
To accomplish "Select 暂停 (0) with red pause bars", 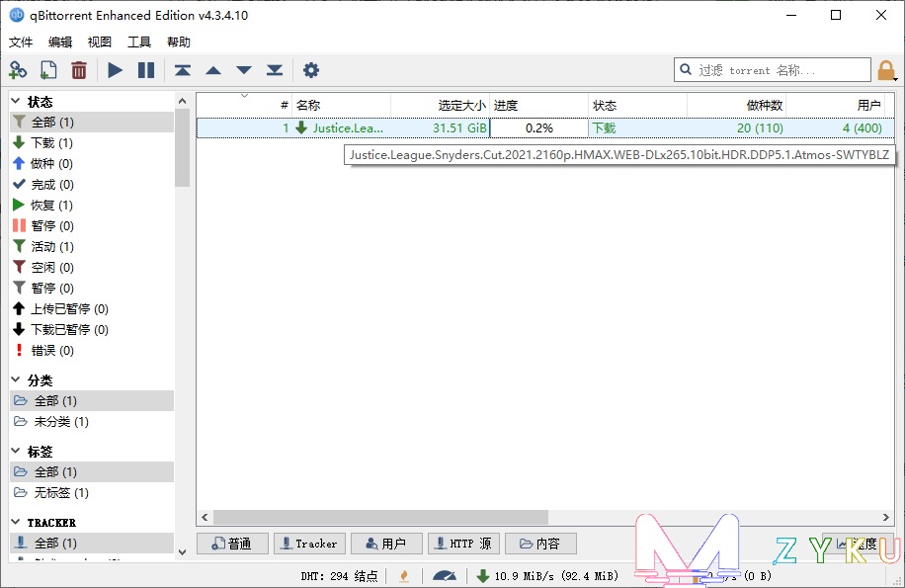I will pos(92,226).
